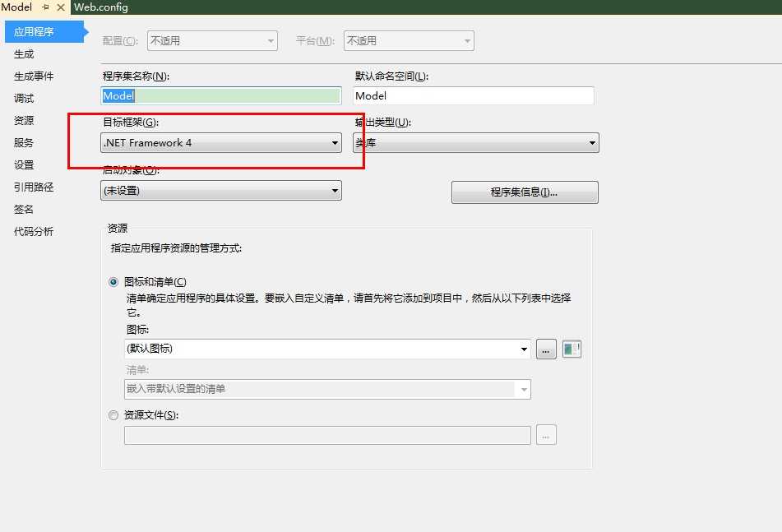Open the 服务 side tab
The height and width of the screenshot is (532, 782).
pyautogui.click(x=24, y=142)
